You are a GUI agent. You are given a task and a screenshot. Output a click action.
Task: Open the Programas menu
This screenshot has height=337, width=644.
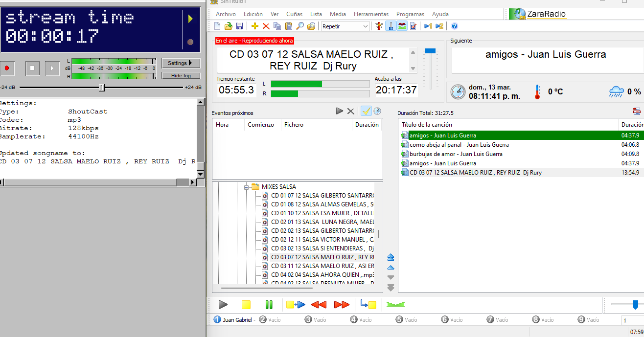[410, 14]
